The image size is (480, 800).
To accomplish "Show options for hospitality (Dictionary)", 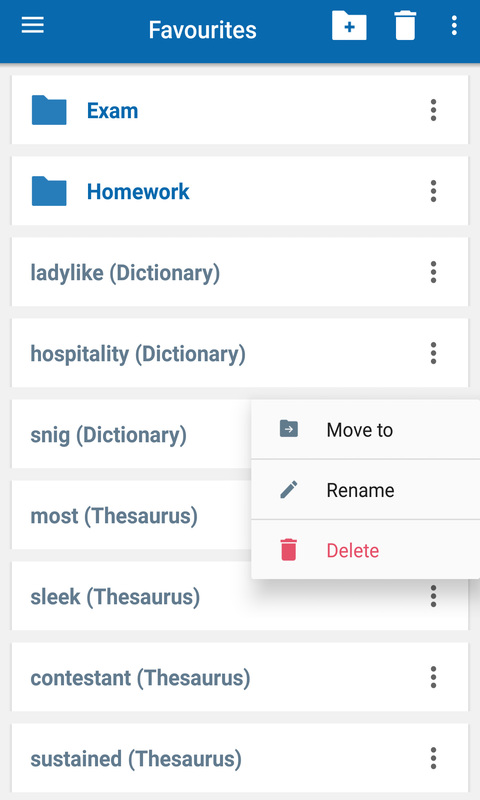I will (434, 353).
